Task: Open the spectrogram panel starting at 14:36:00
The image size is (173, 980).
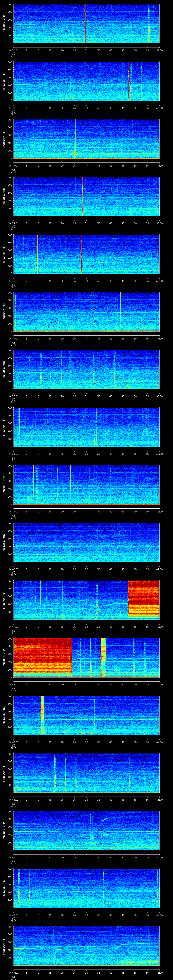Action: click(x=87, y=312)
